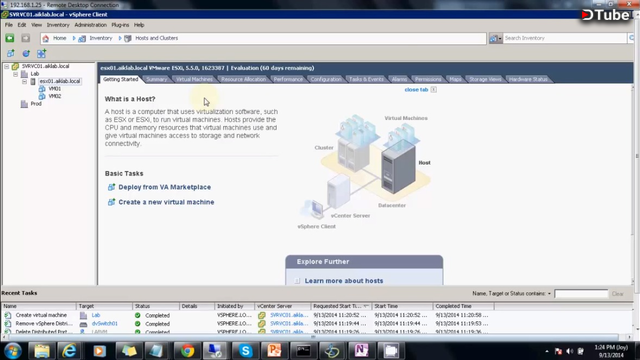Click the VM02 virtual machine icon
640x360 pixels.
pyautogui.click(x=42, y=96)
